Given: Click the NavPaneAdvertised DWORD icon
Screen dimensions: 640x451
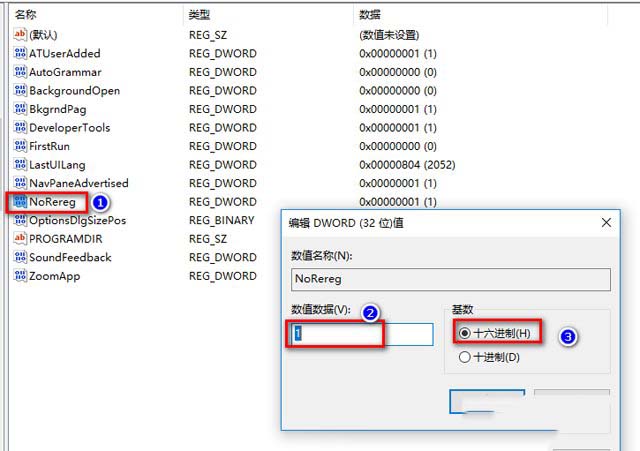Looking at the screenshot, I should [x=20, y=183].
